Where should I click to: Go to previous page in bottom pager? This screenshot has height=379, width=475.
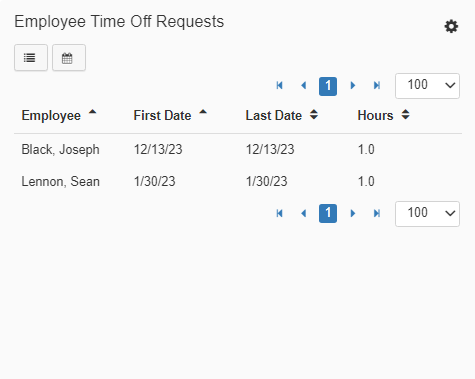[x=304, y=213]
